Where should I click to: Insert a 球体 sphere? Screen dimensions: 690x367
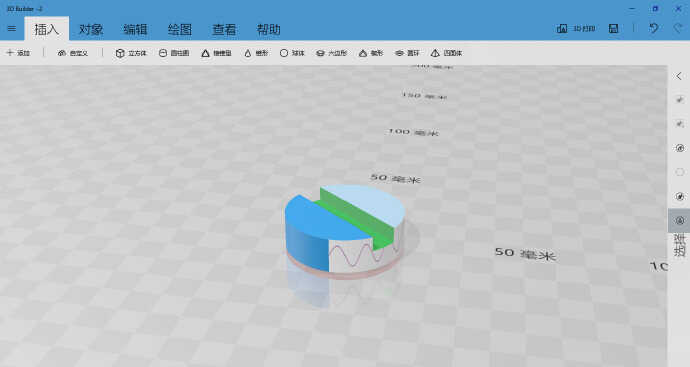292,53
